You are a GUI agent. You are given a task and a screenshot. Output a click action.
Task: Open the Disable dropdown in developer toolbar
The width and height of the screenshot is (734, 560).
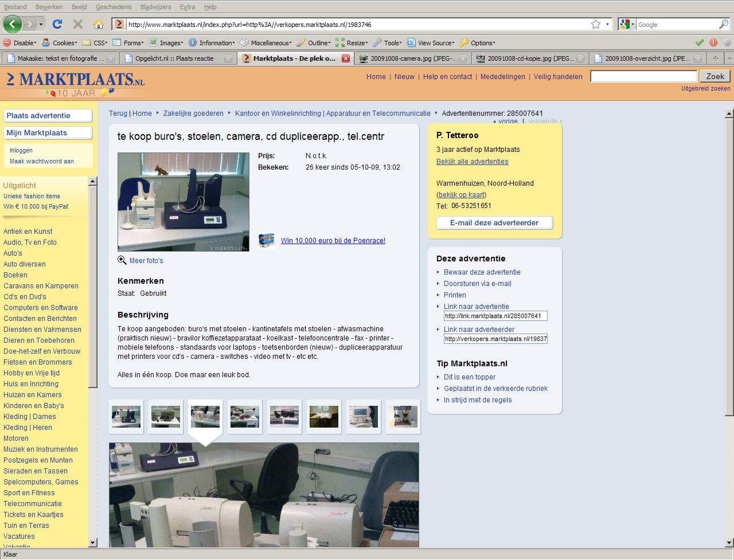[x=20, y=42]
